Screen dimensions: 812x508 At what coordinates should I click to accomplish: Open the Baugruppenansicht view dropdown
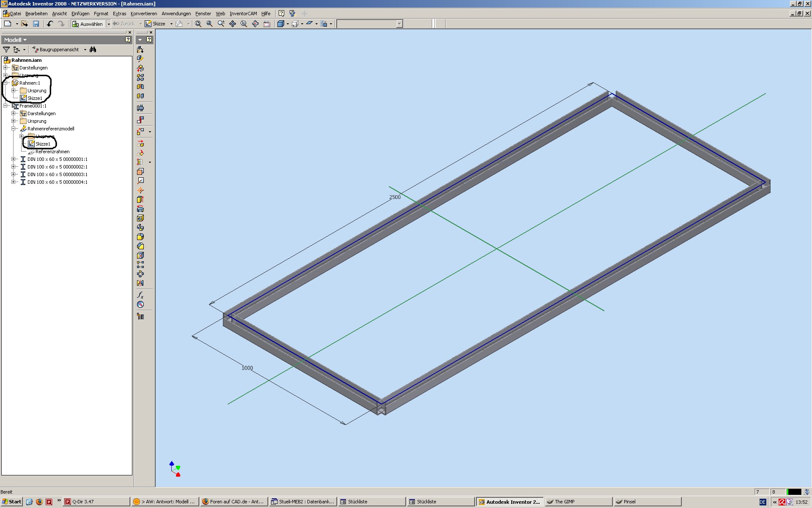[x=85, y=50]
